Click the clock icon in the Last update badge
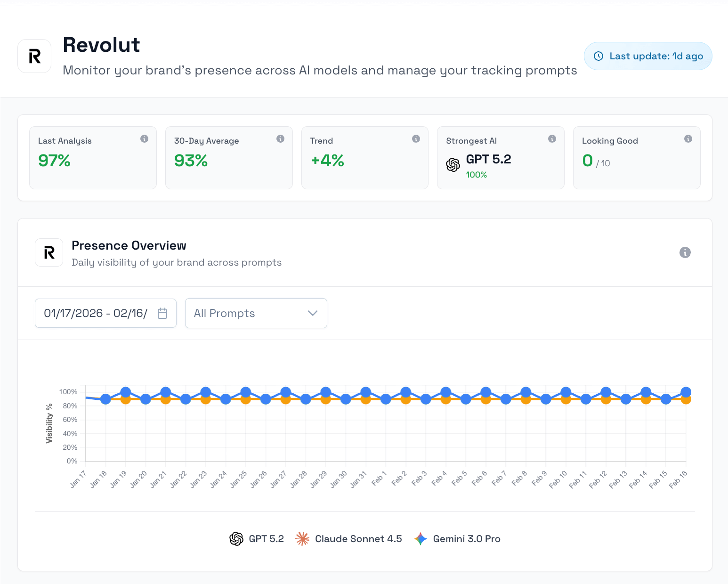 pos(598,56)
